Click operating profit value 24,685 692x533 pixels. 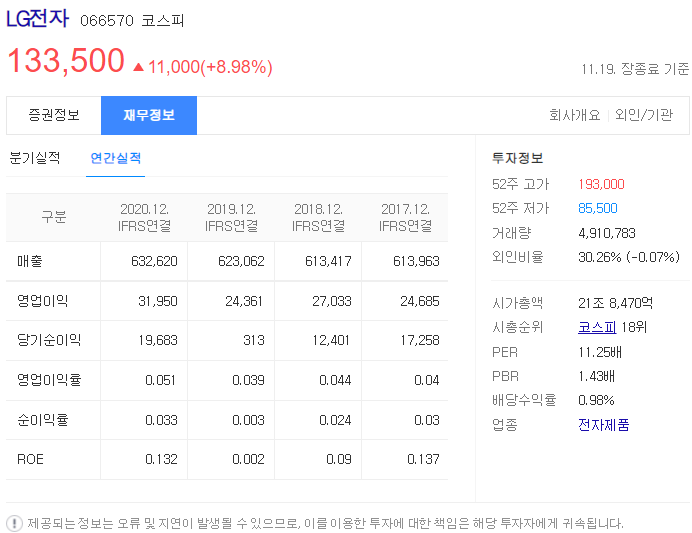click(420, 301)
